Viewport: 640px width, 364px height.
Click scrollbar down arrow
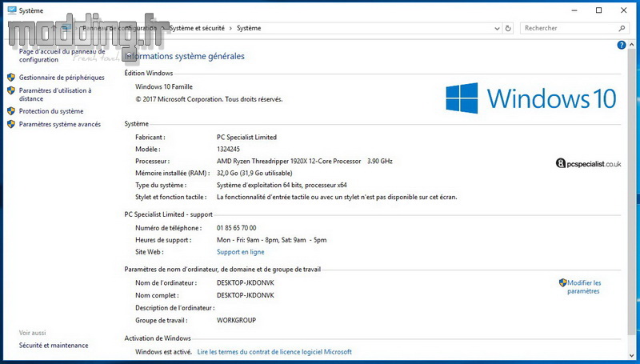pyautogui.click(x=632, y=355)
